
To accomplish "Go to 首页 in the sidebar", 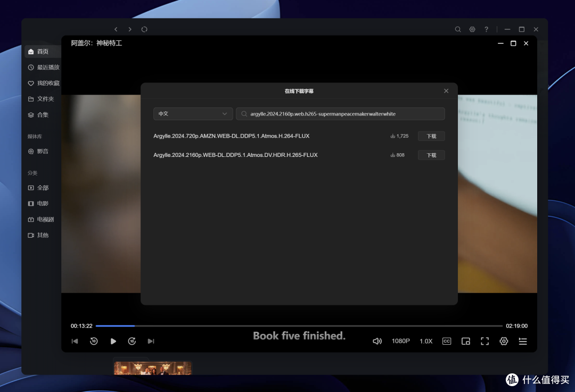I will 42,51.
